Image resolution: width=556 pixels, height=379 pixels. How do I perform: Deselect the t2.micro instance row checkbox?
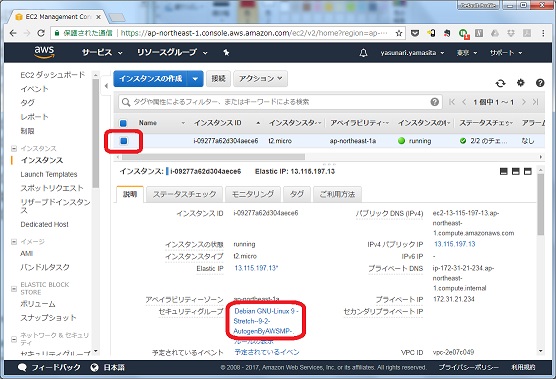[x=123, y=141]
